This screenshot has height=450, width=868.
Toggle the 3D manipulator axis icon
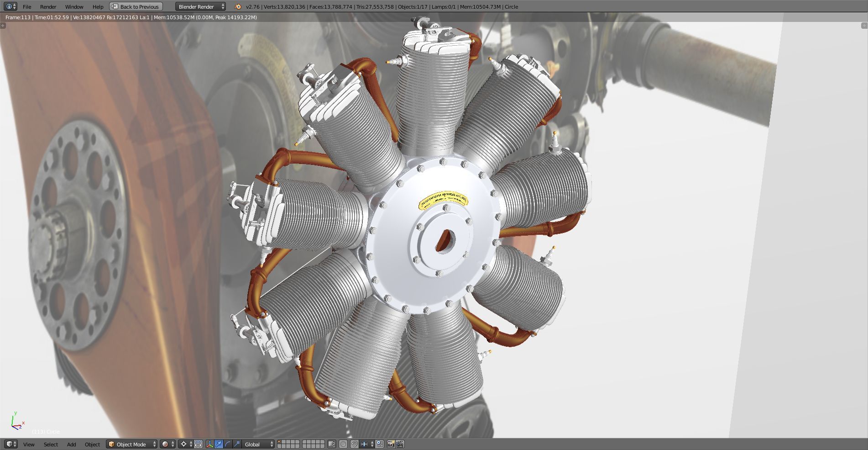[209, 444]
